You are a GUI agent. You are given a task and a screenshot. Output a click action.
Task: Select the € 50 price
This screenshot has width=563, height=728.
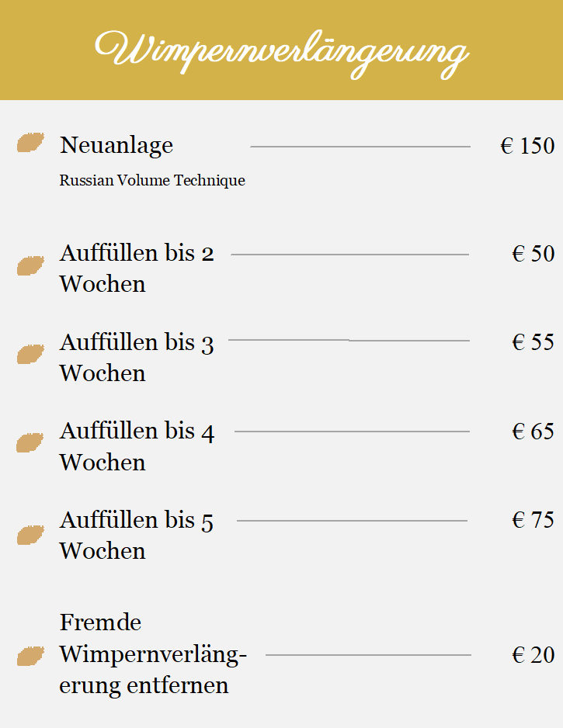(x=533, y=254)
